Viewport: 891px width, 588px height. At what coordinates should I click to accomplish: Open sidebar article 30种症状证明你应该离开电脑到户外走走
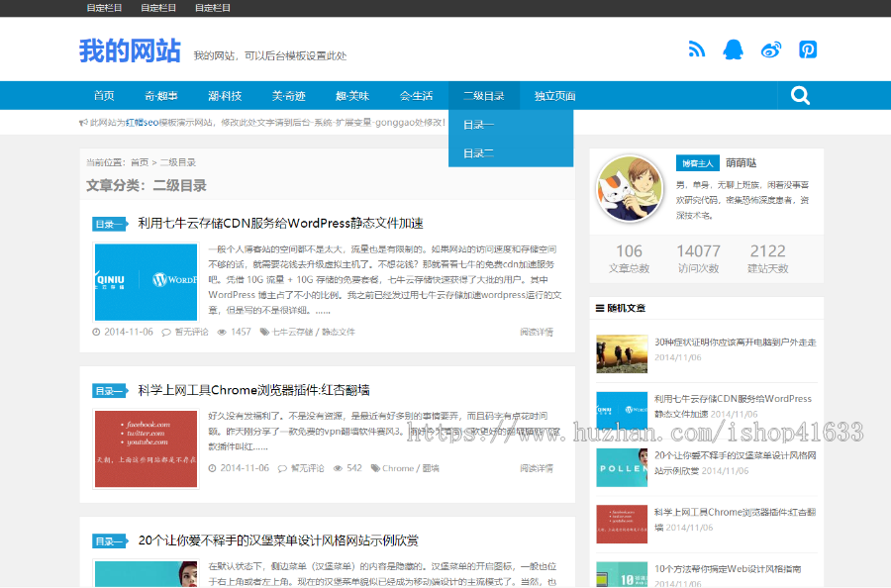pyautogui.click(x=736, y=342)
